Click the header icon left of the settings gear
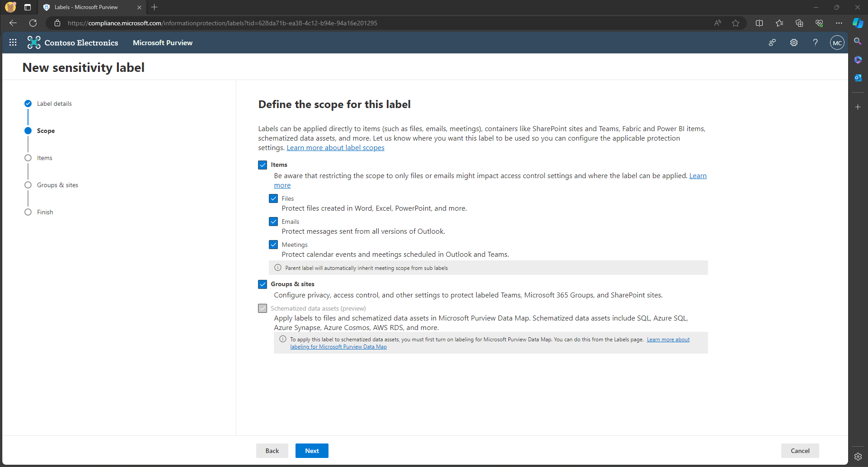Viewport: 868px width, 467px height. coord(772,42)
